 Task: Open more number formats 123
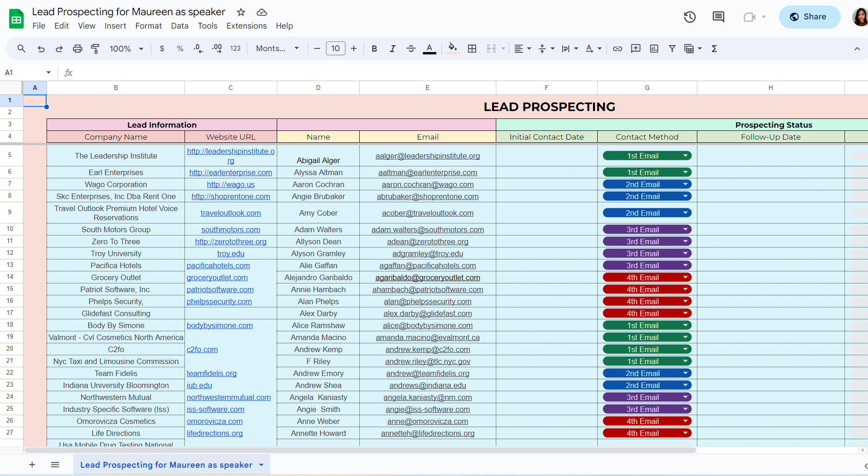235,48
